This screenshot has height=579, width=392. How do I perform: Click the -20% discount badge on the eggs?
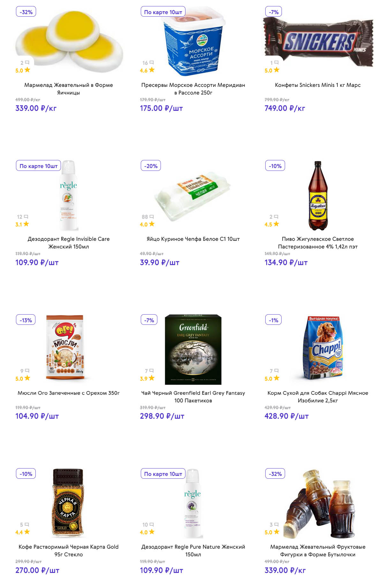151,166
